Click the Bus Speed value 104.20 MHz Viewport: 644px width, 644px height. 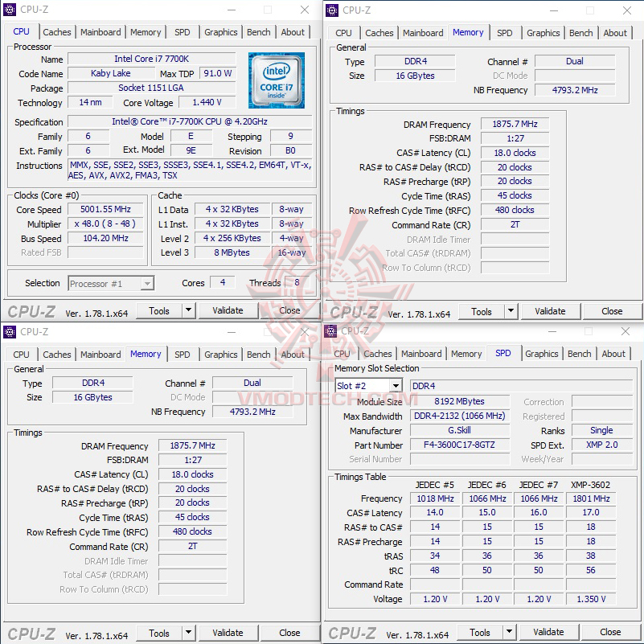point(105,238)
